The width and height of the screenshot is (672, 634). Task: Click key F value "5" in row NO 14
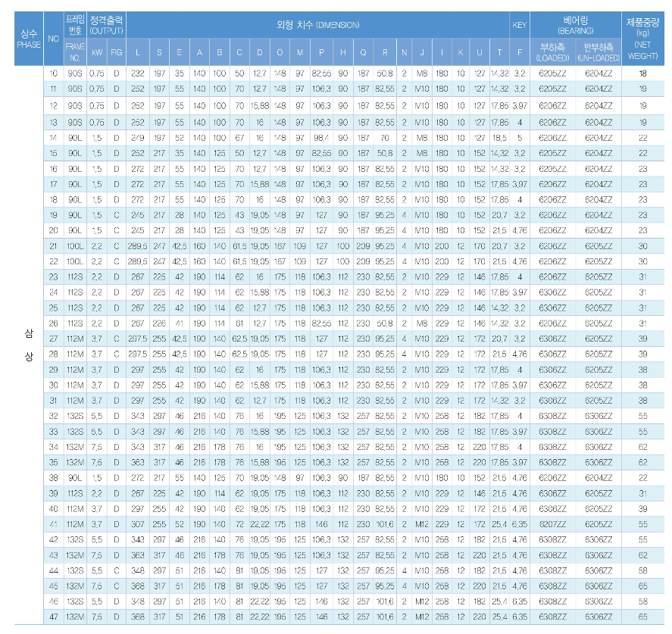tap(520, 138)
